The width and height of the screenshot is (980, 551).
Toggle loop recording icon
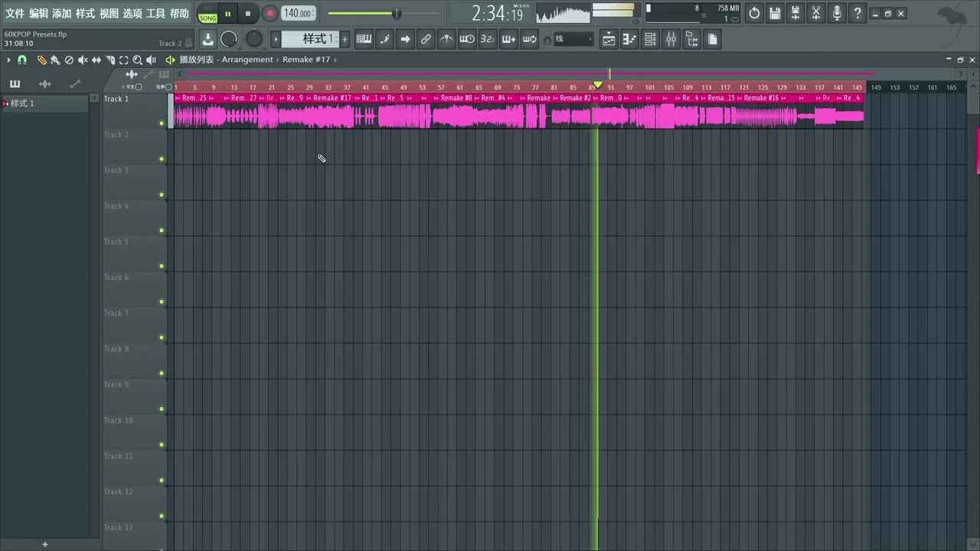point(529,39)
